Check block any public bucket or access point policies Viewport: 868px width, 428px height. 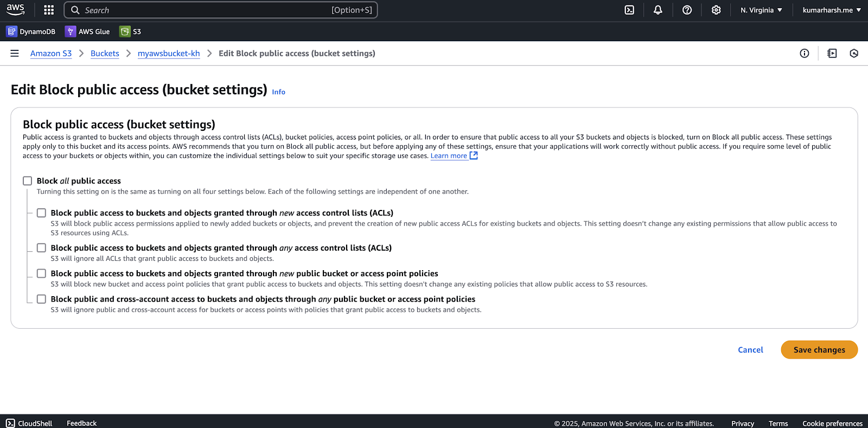click(41, 299)
